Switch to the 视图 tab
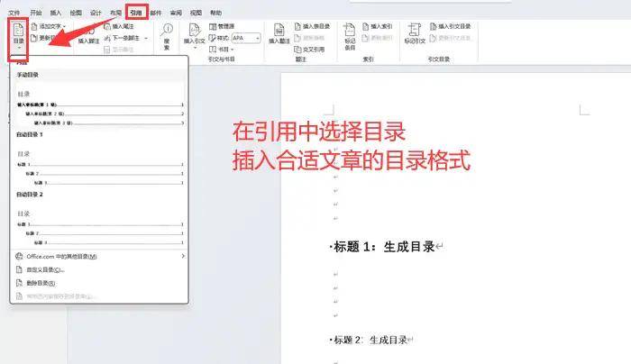The width and height of the screenshot is (631, 364). (196, 13)
